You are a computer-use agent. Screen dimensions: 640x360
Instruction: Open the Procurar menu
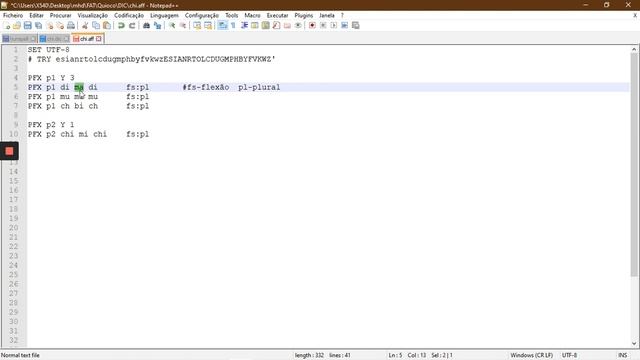click(x=60, y=15)
